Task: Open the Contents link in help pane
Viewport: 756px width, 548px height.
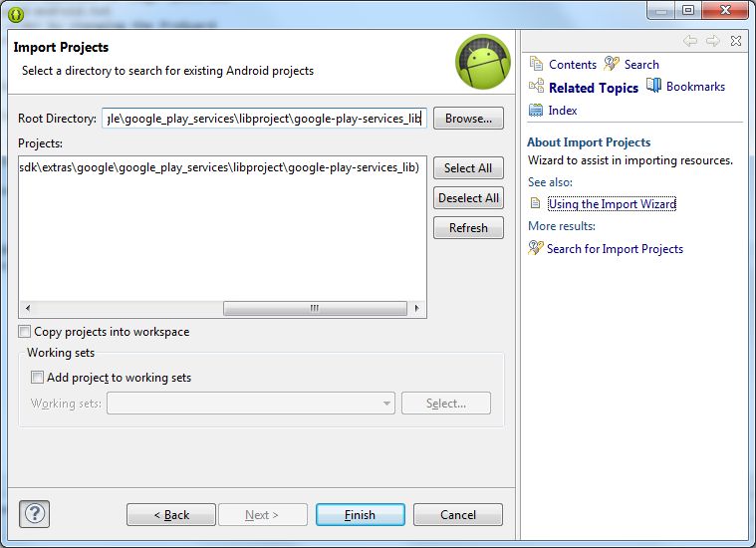Action: tap(573, 64)
